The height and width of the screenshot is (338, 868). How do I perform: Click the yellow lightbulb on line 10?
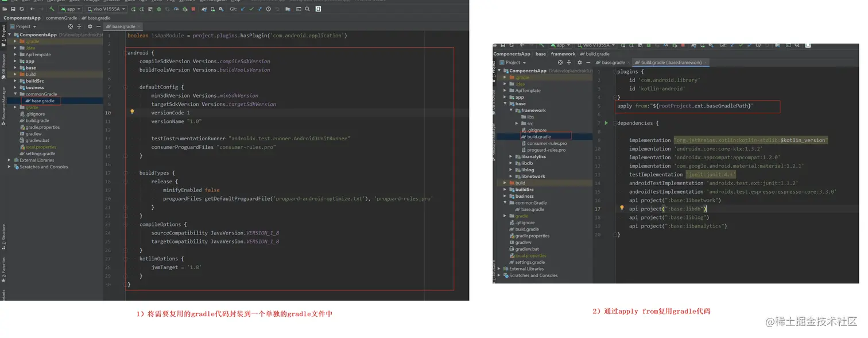pos(132,112)
